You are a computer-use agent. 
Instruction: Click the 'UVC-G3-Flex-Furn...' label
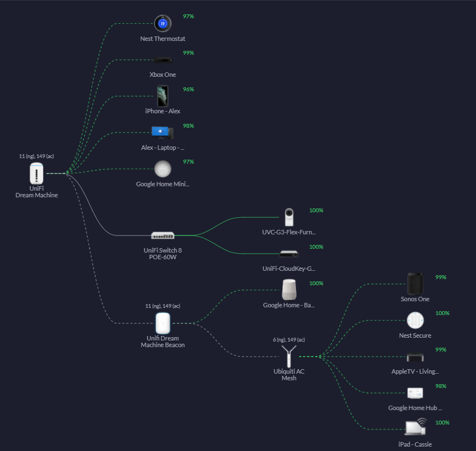tap(289, 232)
